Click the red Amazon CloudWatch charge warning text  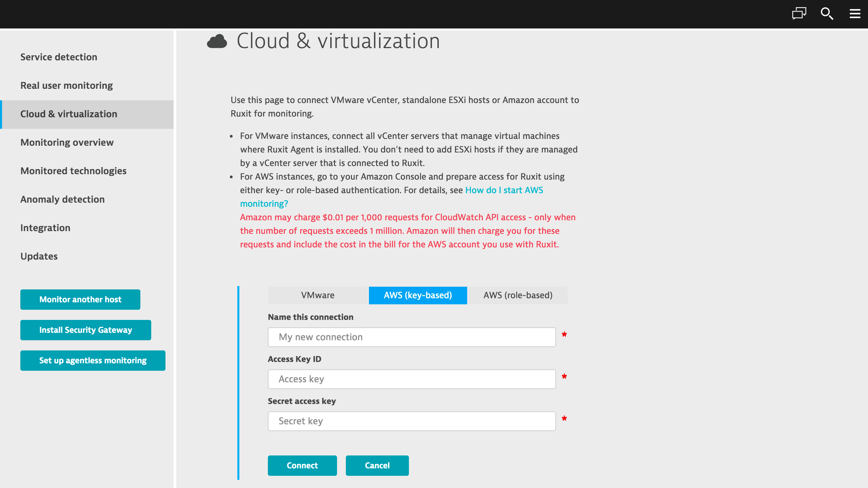(x=408, y=231)
